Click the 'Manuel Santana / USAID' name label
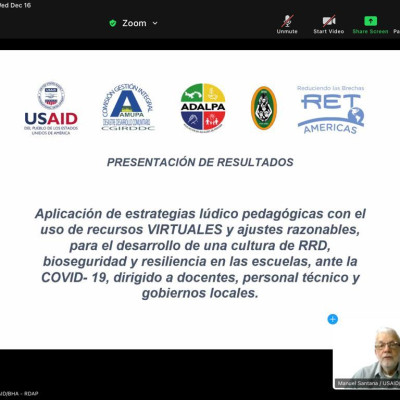The height and width of the screenshot is (400, 400). coord(367,383)
